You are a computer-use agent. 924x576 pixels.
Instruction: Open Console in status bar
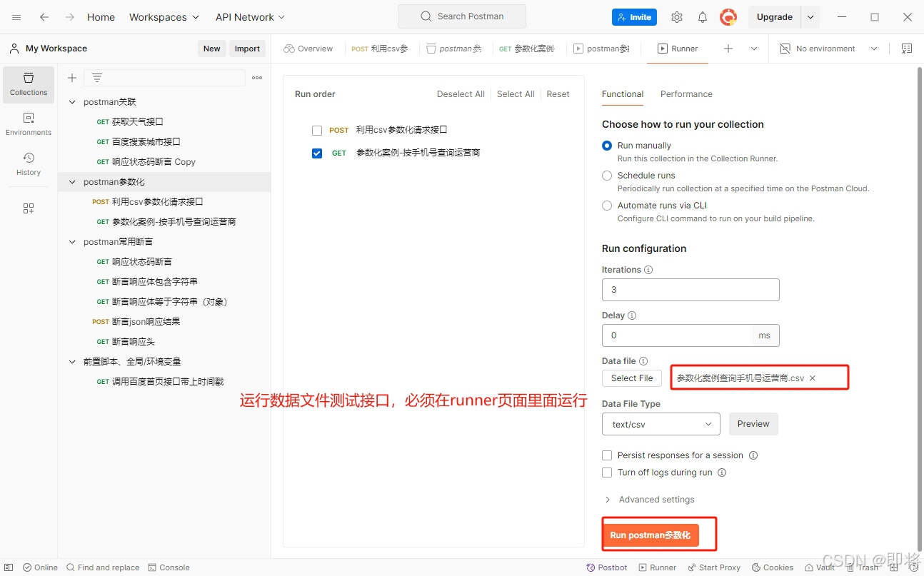(x=169, y=567)
